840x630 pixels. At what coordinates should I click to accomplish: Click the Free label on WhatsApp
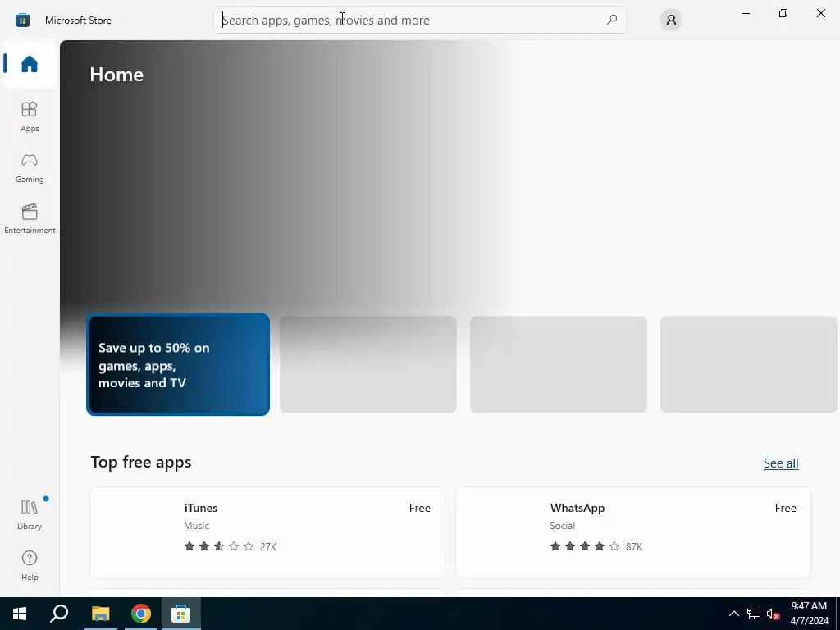point(785,508)
